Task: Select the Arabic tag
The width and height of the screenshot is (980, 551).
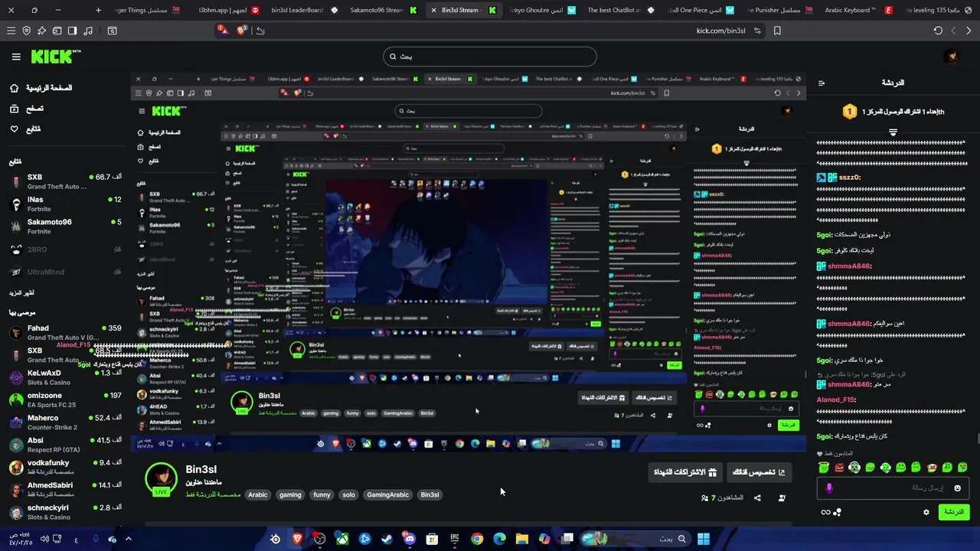Action: [258, 494]
